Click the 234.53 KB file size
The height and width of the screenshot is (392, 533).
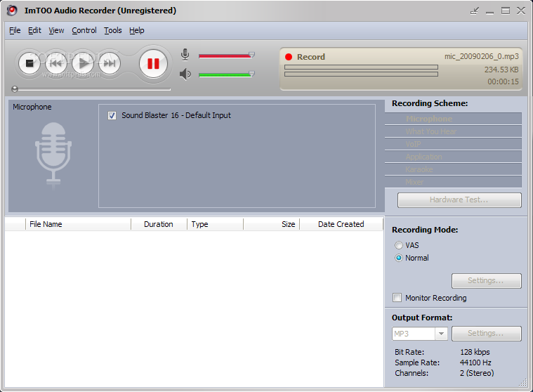(501, 70)
